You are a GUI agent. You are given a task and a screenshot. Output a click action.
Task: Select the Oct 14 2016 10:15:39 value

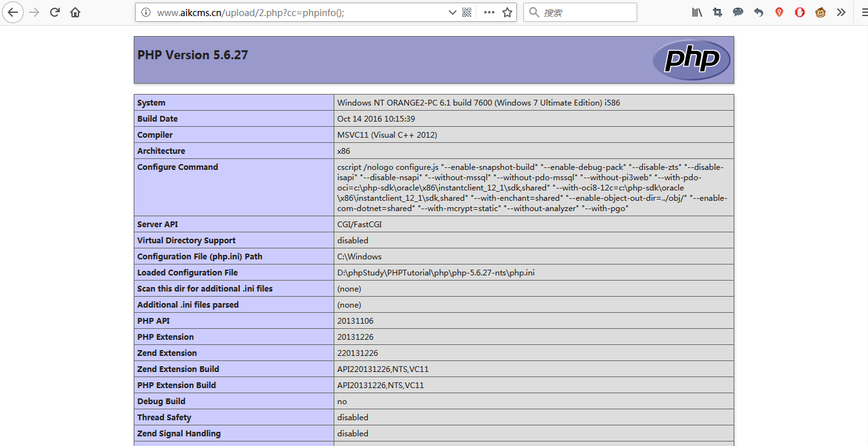[376, 119]
